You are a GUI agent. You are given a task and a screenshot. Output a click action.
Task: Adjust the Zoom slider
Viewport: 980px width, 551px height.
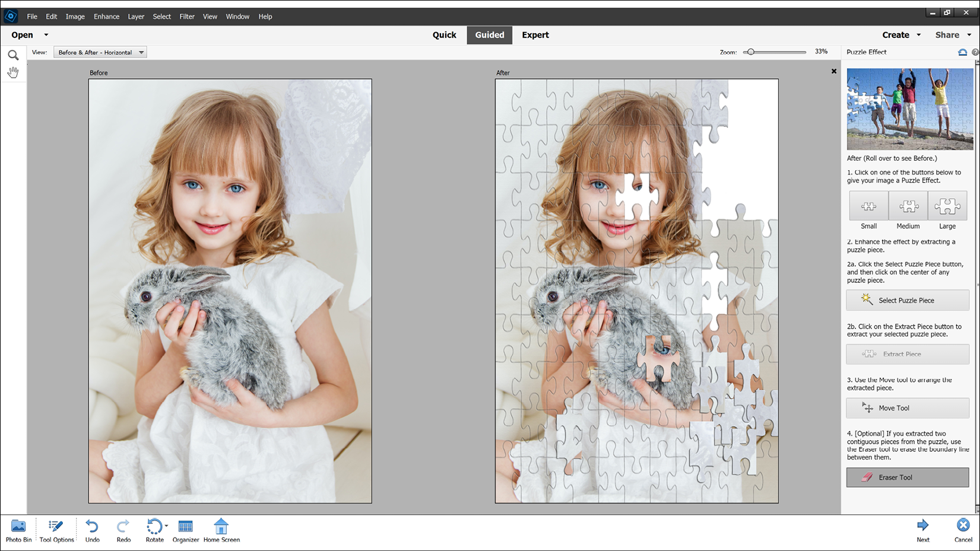(x=751, y=52)
